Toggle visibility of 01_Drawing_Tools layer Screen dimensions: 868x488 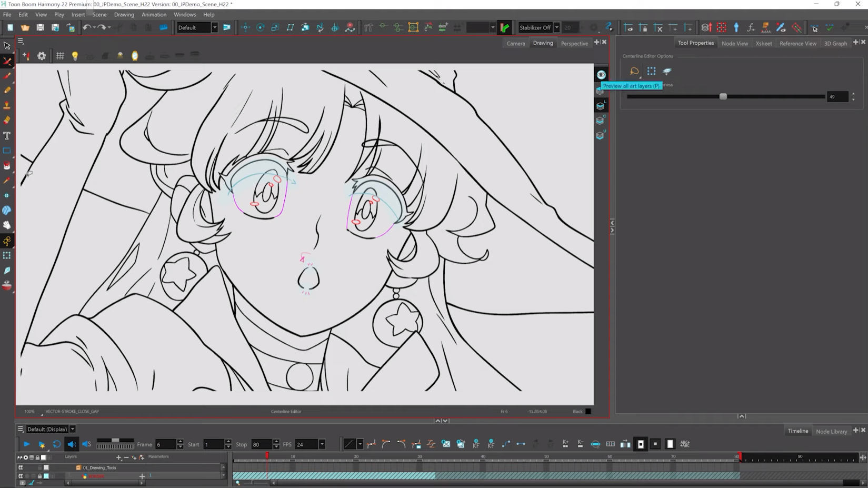(21, 467)
